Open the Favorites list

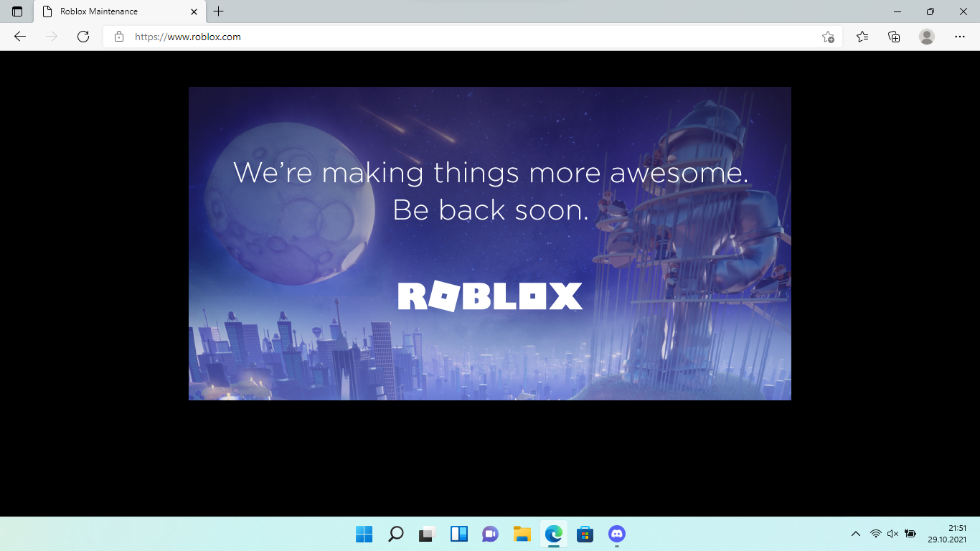(x=862, y=37)
